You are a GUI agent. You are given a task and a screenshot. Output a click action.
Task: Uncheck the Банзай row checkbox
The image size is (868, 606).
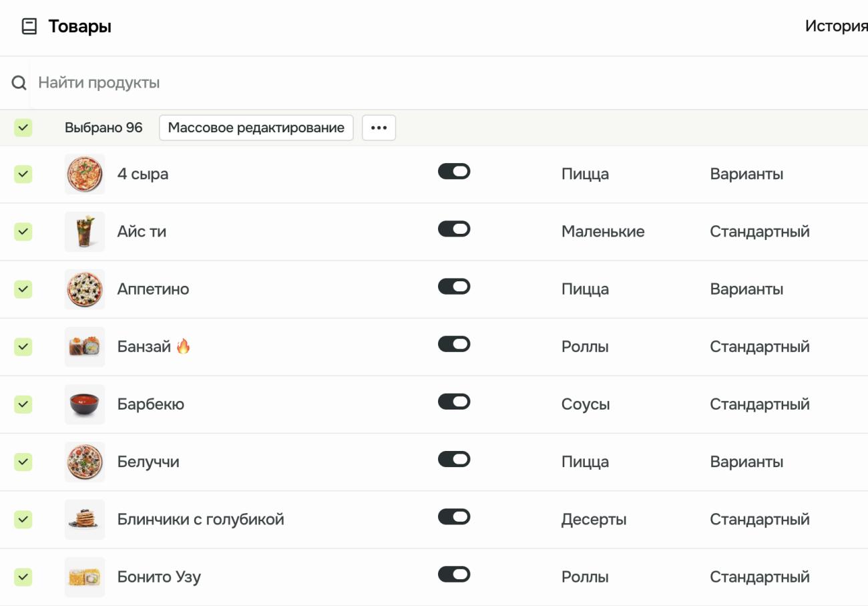click(23, 347)
